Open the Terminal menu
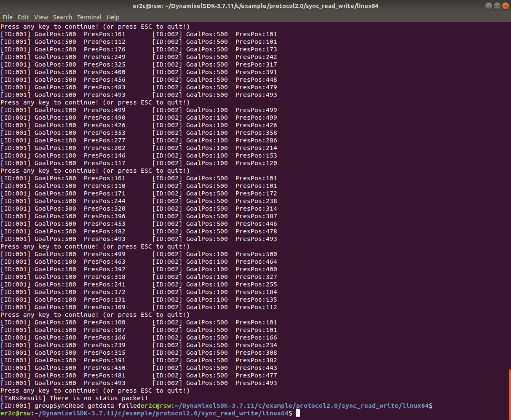Screen dimensions: 511x420 click(89, 17)
